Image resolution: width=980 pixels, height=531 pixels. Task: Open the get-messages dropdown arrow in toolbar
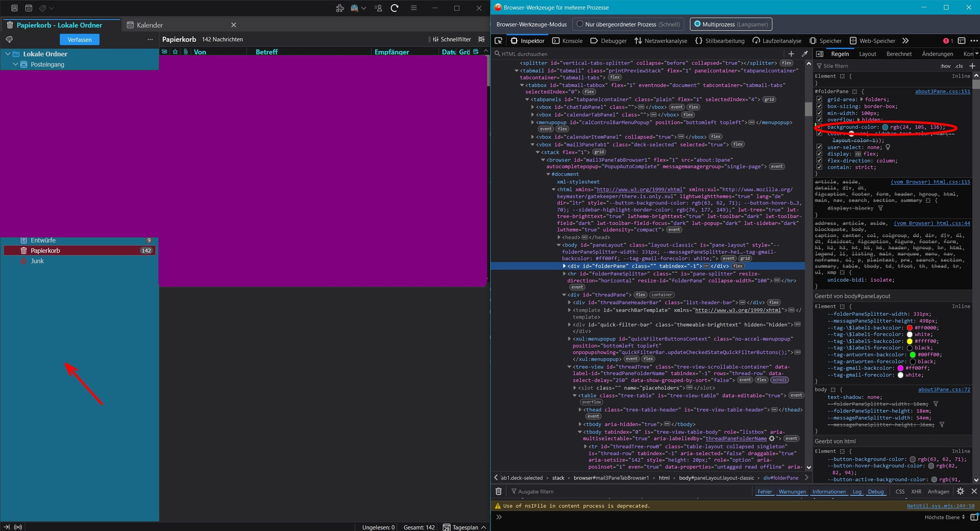pos(363,8)
